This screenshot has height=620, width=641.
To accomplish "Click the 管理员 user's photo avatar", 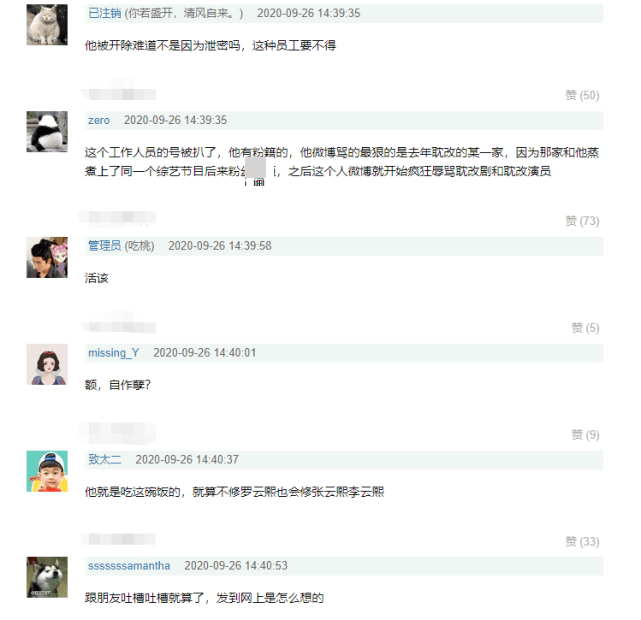I will pos(46,257).
